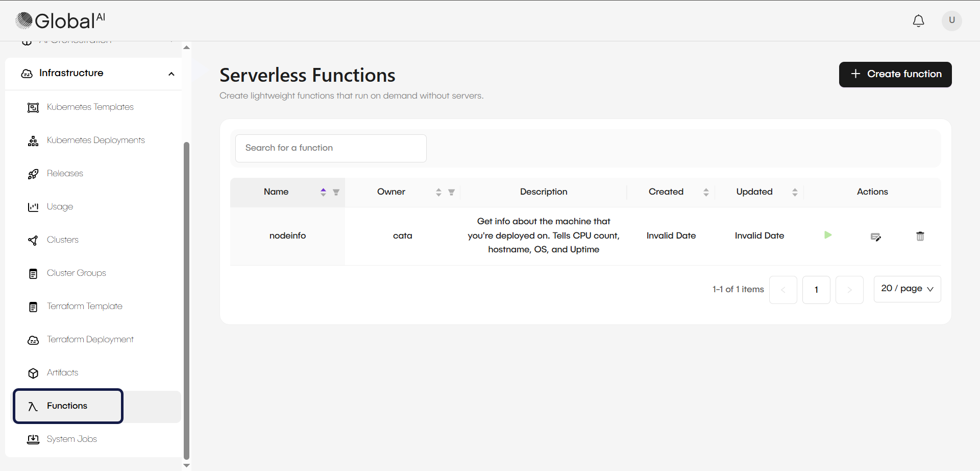Collapse the Infrastructure section
The image size is (980, 471).
tap(171, 74)
